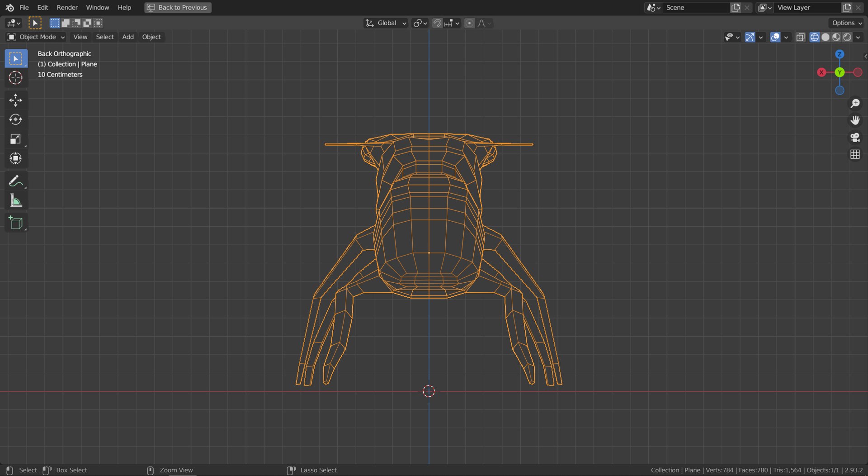Toggle X-ray mode
868x476 pixels.
[x=801, y=37]
